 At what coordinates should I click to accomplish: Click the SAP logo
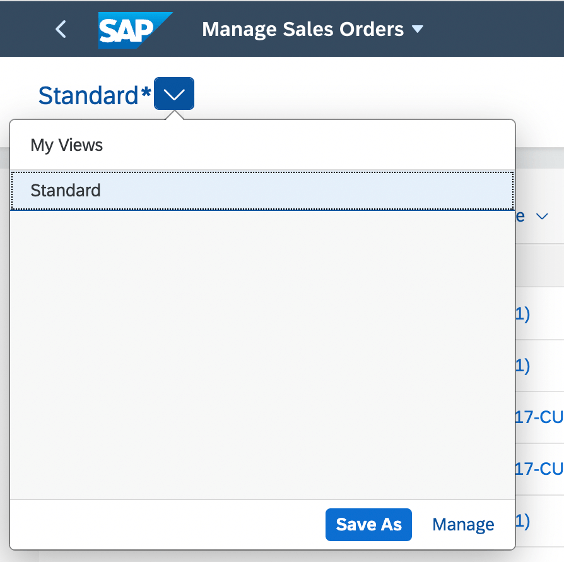coord(135,30)
